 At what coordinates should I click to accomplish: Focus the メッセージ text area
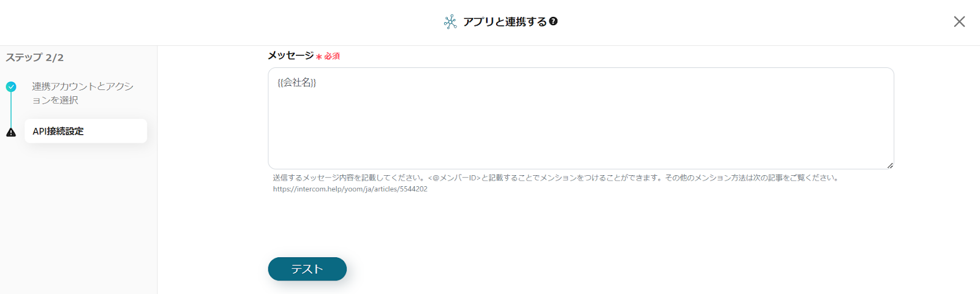click(x=581, y=118)
